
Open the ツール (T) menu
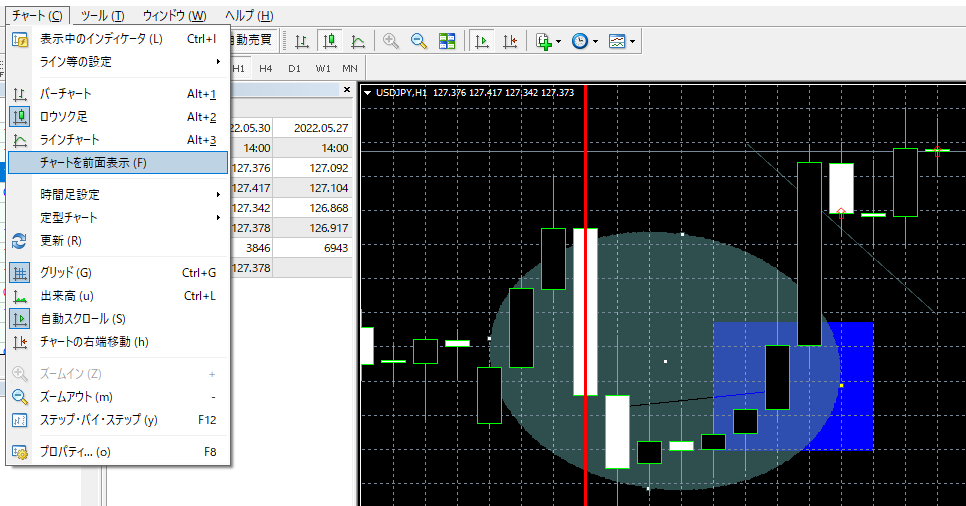[102, 16]
